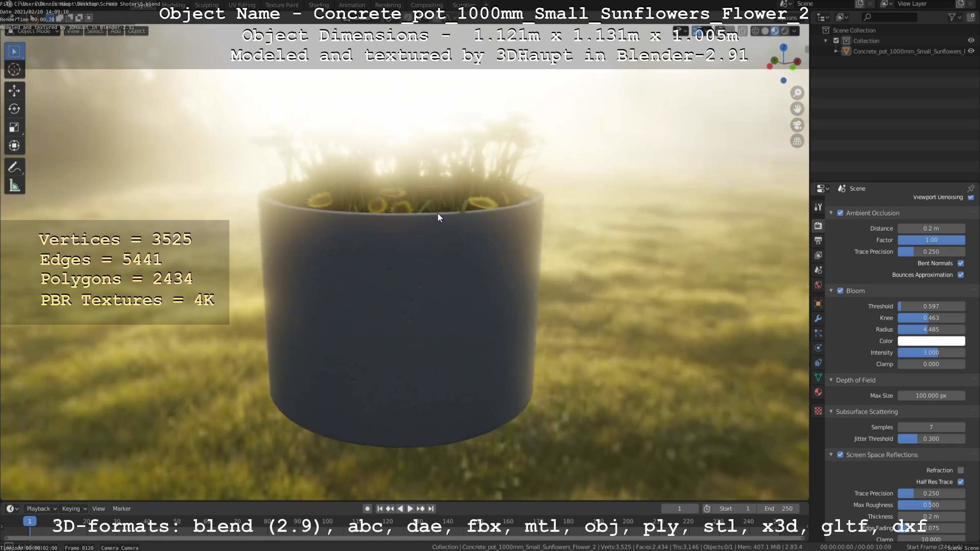Switch perspective/orthographic with the grid icon
The height and width of the screenshot is (551, 980).
(797, 141)
